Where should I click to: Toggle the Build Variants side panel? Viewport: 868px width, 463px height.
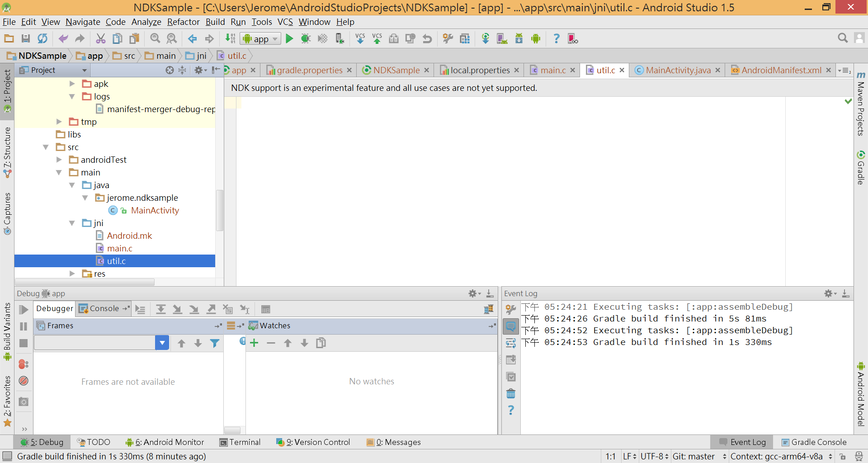click(x=7, y=331)
